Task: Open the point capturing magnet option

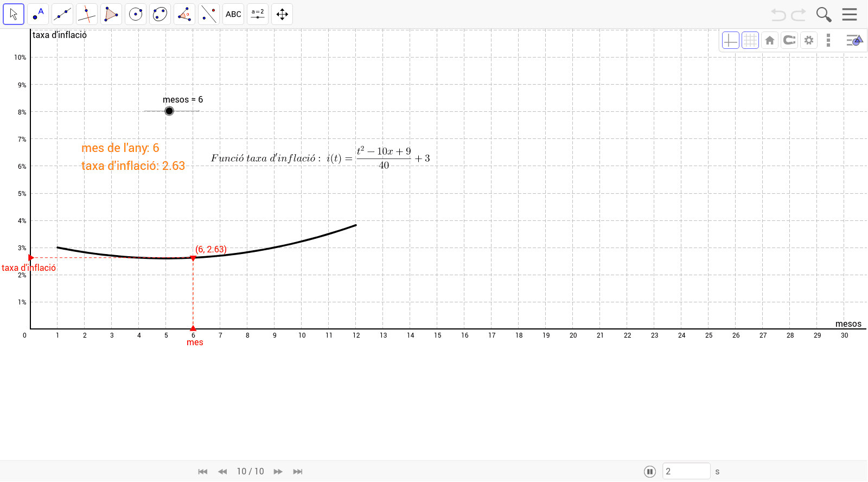Action: coord(789,40)
